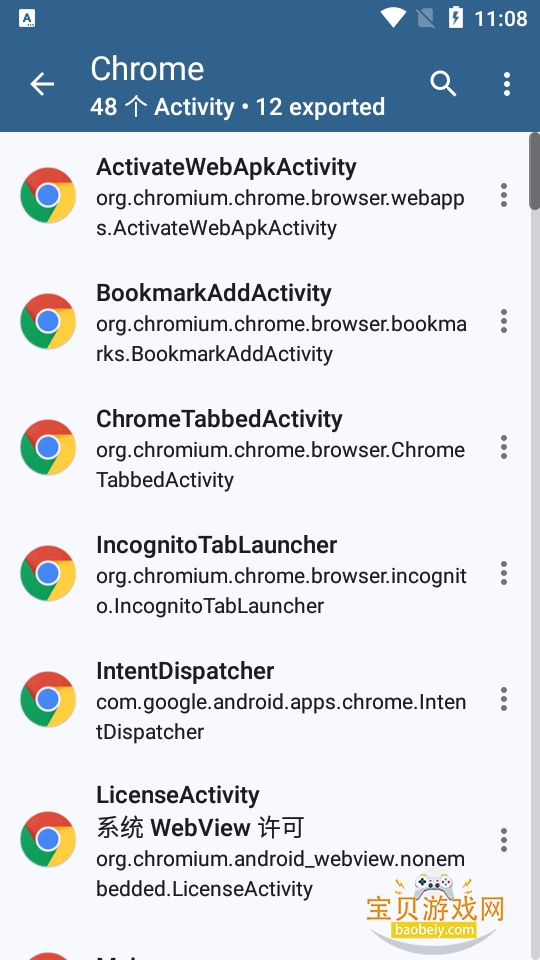
Task: Tap the back arrow in the header
Action: [42, 84]
